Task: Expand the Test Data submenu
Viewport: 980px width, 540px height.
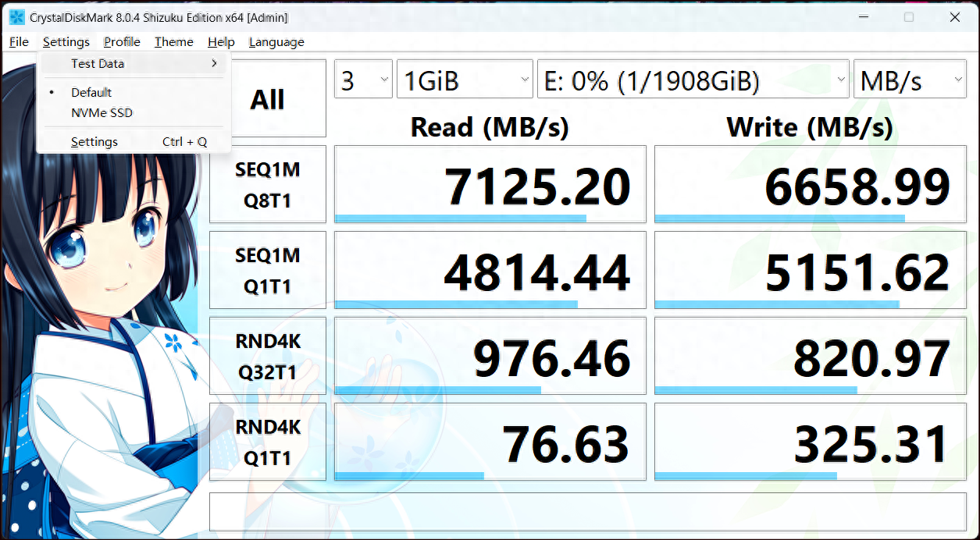Action: click(x=133, y=64)
